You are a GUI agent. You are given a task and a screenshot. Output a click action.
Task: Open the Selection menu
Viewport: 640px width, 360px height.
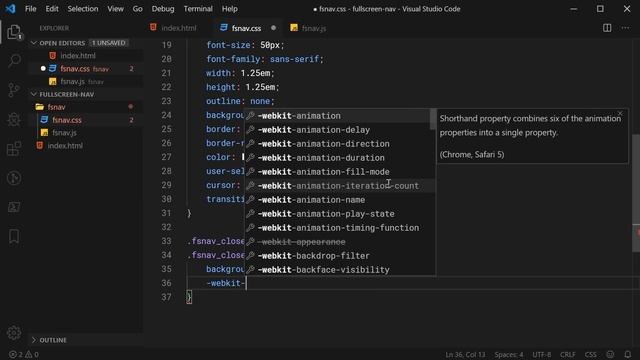click(83, 9)
